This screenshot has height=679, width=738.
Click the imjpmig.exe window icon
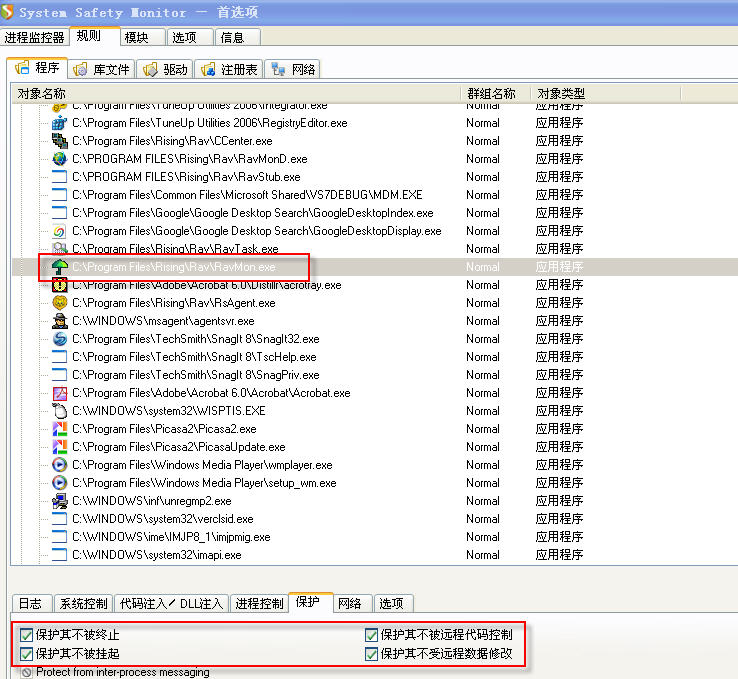pos(59,537)
